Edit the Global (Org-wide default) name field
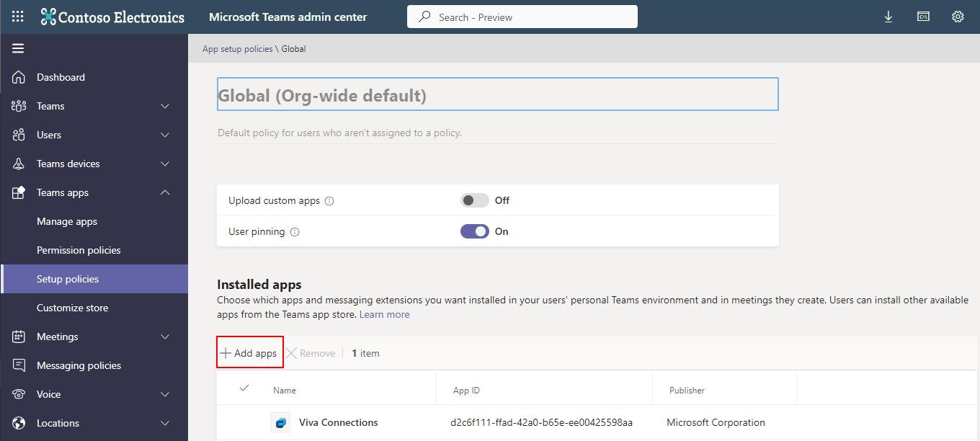The image size is (980, 441). click(497, 94)
